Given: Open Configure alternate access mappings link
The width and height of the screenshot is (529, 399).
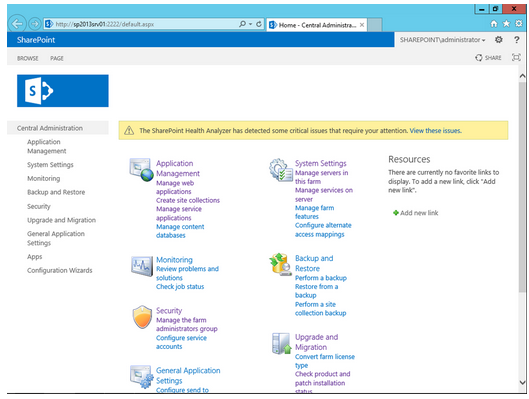Looking at the screenshot, I should point(323,230).
